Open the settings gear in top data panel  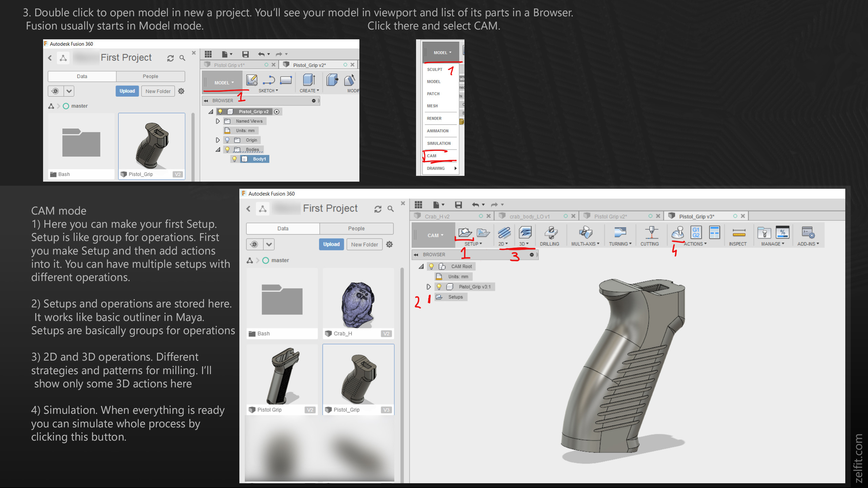pyautogui.click(x=181, y=91)
